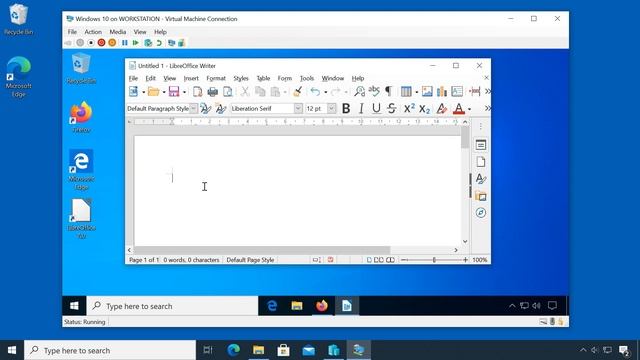This screenshot has width=640, height=360.
Task: Open the Writer Tools menu
Action: click(x=307, y=78)
